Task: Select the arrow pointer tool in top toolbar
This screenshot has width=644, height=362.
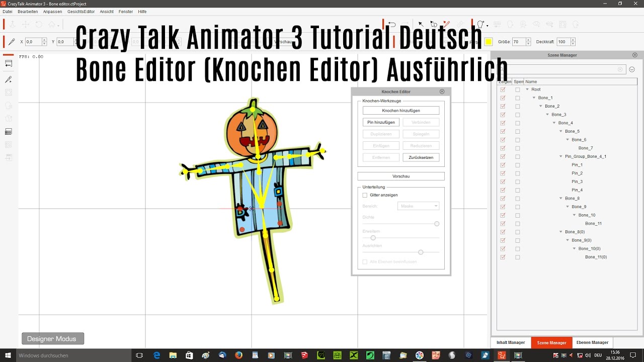Action: 421,24
